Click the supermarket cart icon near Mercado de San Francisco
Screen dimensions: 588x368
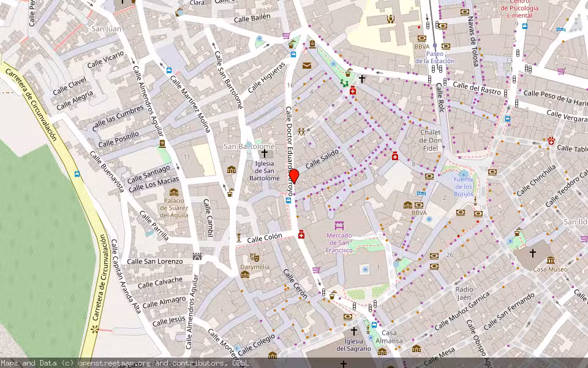click(x=315, y=270)
